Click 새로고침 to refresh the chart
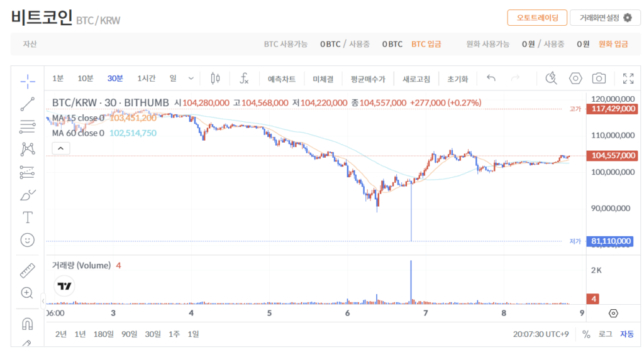644x350 pixels. [416, 79]
